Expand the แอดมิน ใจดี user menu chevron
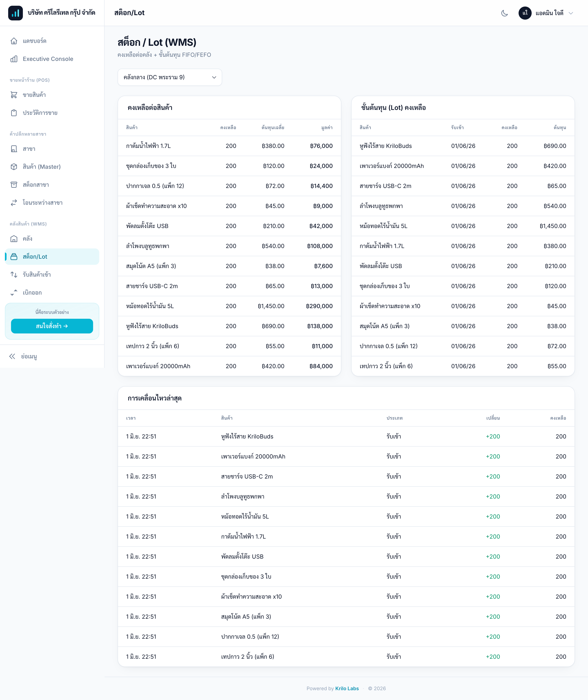The width and height of the screenshot is (588, 700). tap(571, 13)
